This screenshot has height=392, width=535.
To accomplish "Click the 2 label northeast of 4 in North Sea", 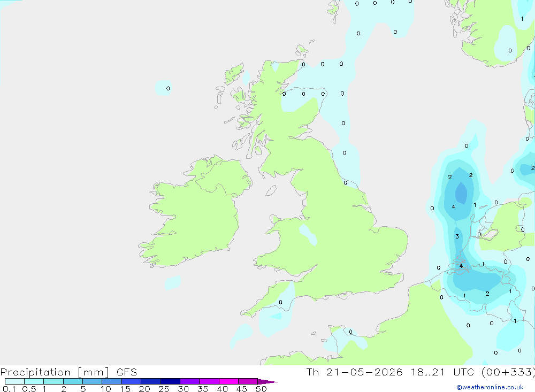I will [471, 175].
